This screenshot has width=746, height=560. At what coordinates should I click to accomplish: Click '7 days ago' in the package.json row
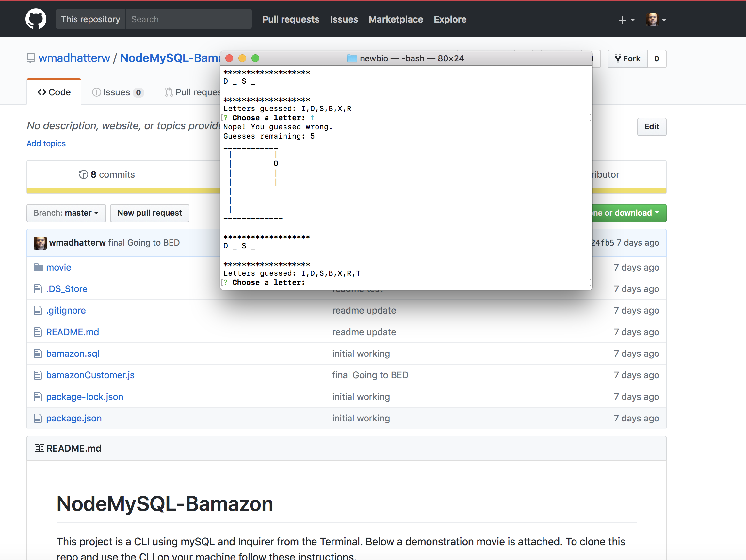point(636,419)
